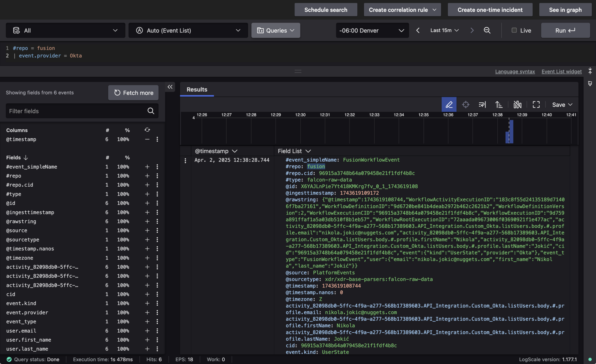Click the zoom out magnifier in the time toolbar
The width and height of the screenshot is (596, 364).
(487, 30)
